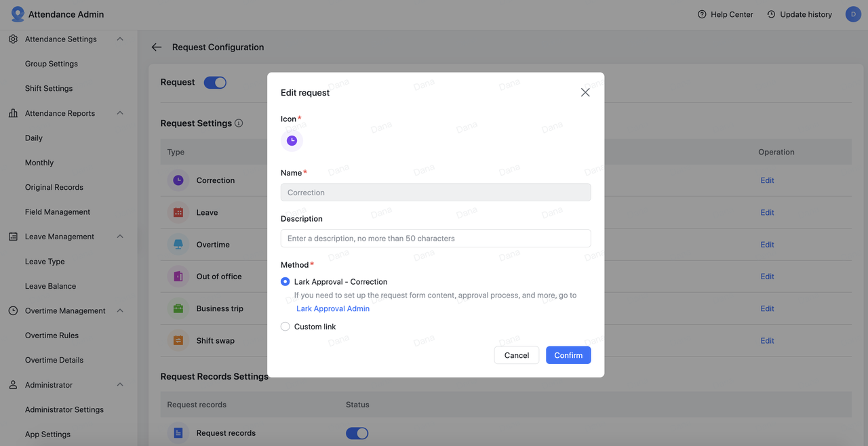Collapse the Administrator section
The width and height of the screenshot is (868, 446).
point(120,385)
